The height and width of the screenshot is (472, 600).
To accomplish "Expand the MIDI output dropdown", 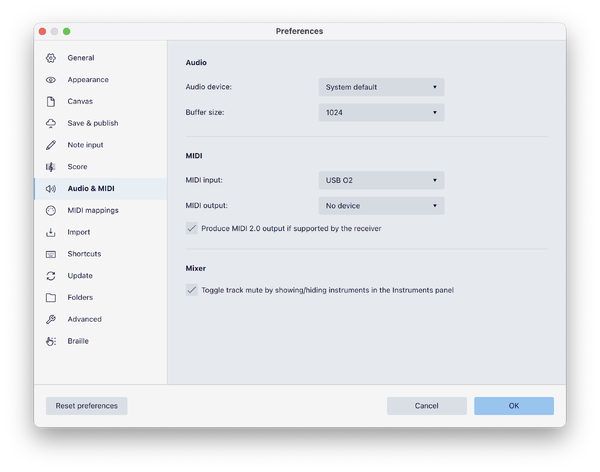I will point(381,206).
